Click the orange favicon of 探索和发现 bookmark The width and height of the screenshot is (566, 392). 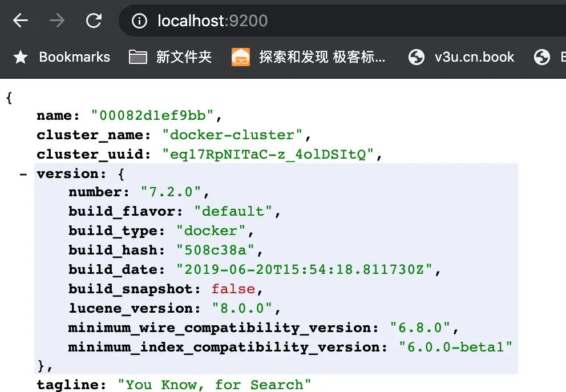[240, 57]
